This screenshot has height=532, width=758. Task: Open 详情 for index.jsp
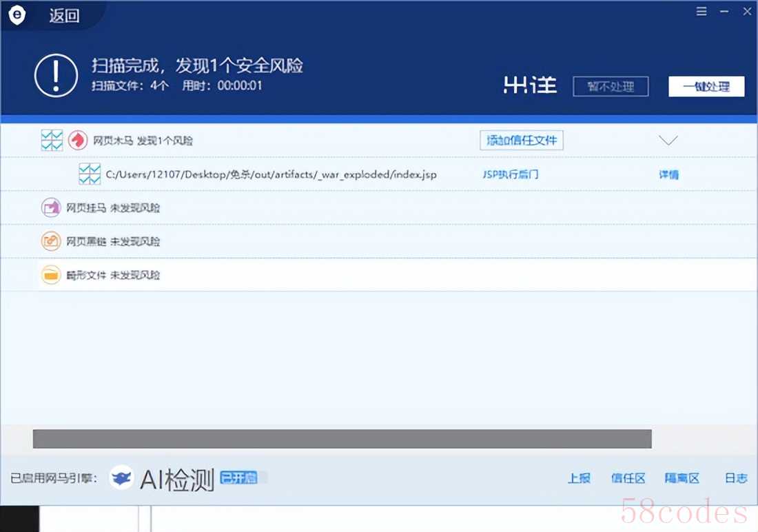click(x=668, y=174)
